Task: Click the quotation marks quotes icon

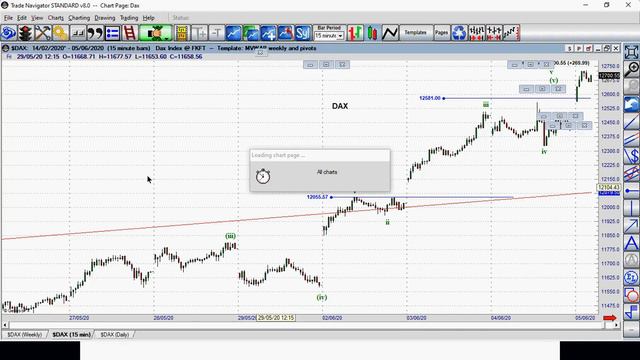Action: point(95,33)
